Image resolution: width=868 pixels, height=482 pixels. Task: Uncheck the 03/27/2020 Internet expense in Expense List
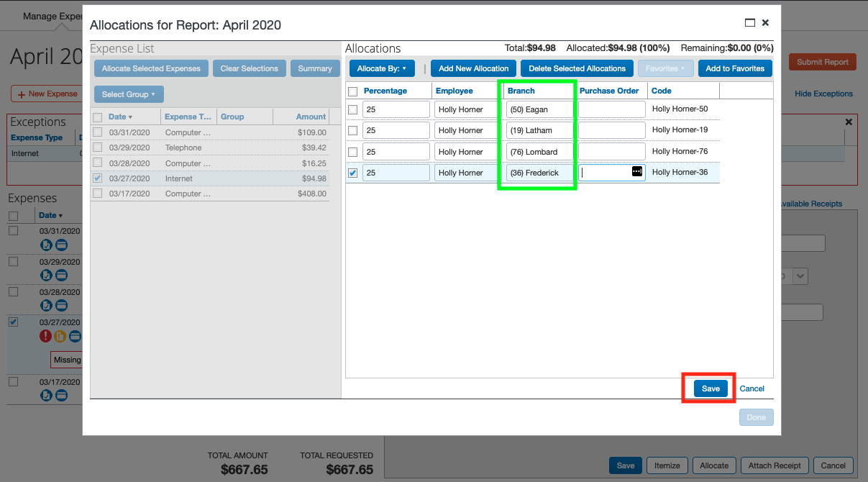click(x=97, y=178)
